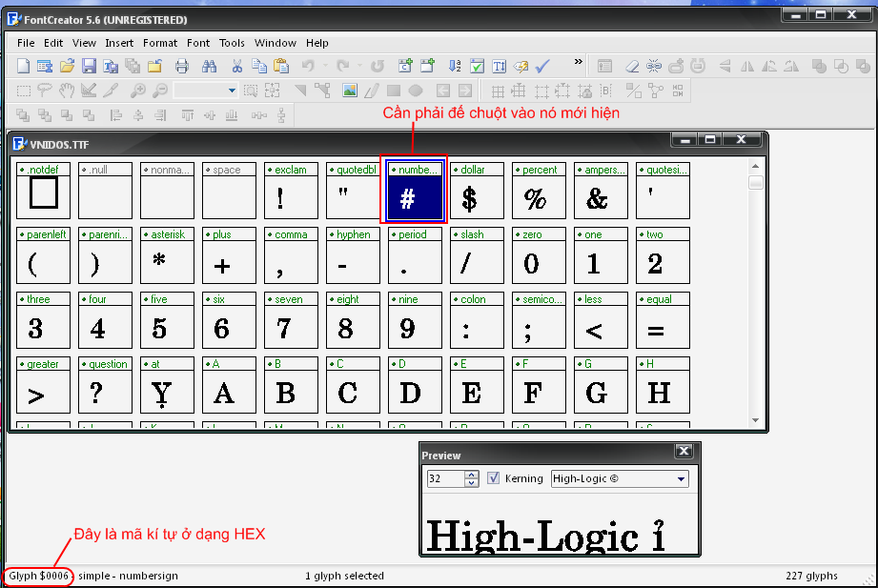Viewport: 878px width, 588px height.
Task: Select the 'at' glyph cell
Action: 167,385
